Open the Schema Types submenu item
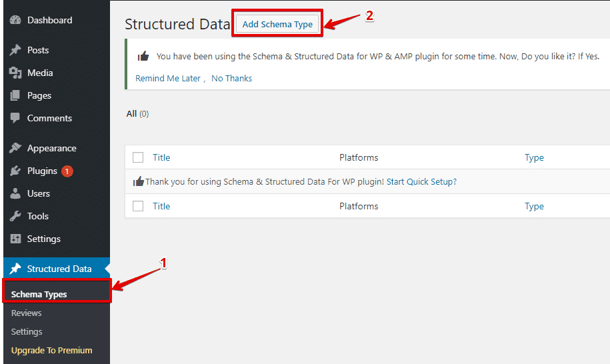Image resolution: width=610 pixels, height=364 pixels. click(x=39, y=295)
